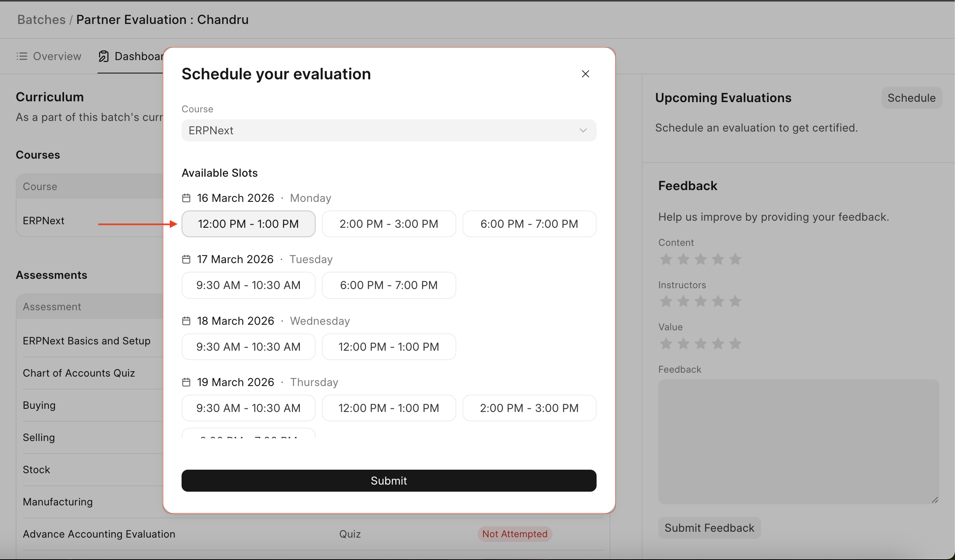Rate Value with the first star
The image size is (955, 560).
666,344
